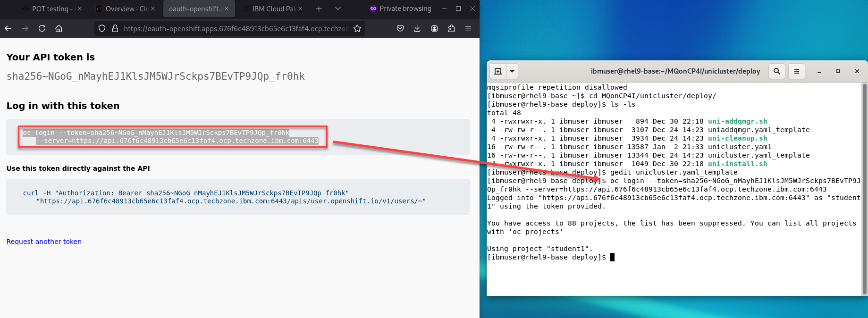This screenshot has height=318, width=868.
Task: Open the Firefox downloads panel
Action: coord(417,28)
